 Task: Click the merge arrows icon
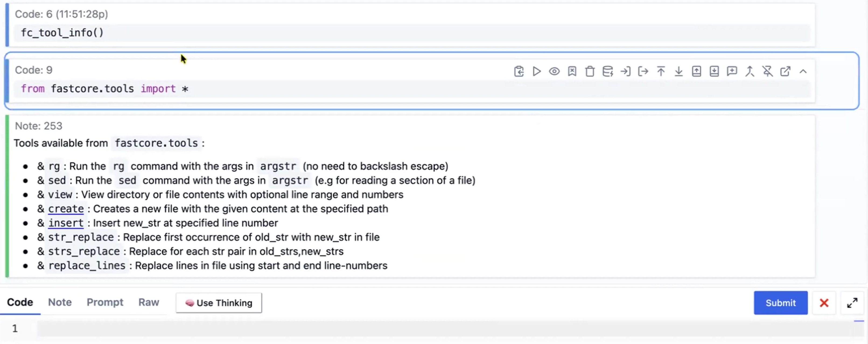tap(750, 71)
